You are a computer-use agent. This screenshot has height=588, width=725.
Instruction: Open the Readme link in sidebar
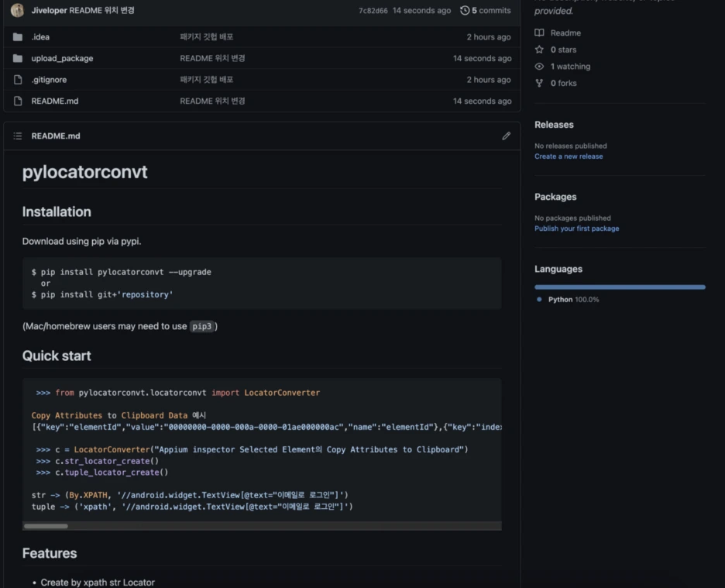[565, 33]
